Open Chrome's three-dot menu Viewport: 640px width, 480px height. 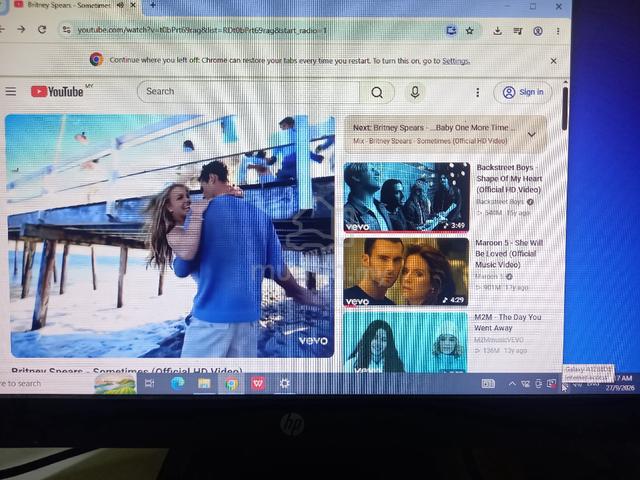tap(558, 31)
